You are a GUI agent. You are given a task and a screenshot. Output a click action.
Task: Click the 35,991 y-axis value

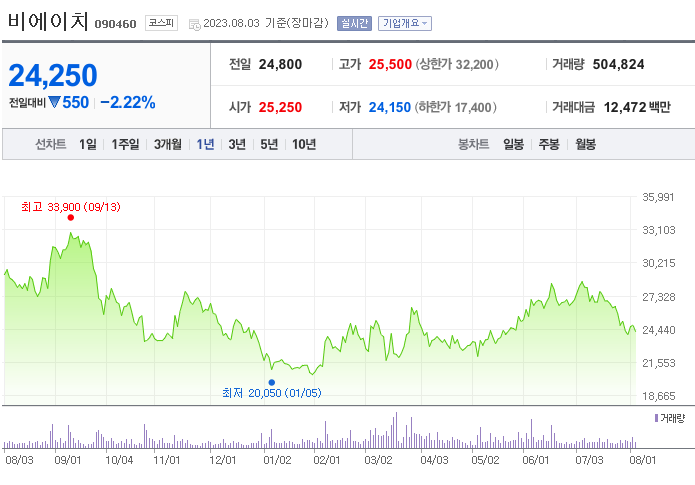(x=658, y=197)
